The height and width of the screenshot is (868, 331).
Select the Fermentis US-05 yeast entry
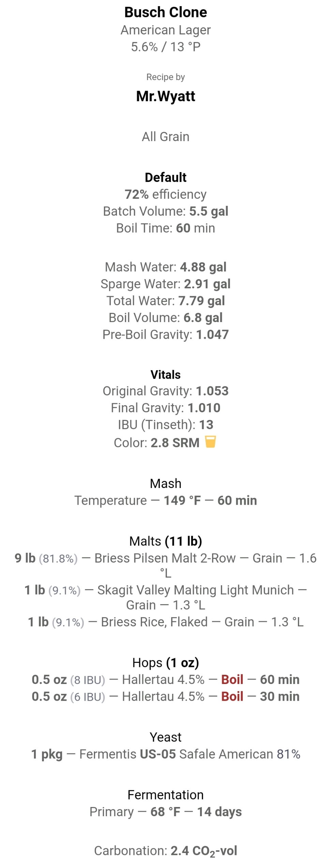[x=166, y=755]
